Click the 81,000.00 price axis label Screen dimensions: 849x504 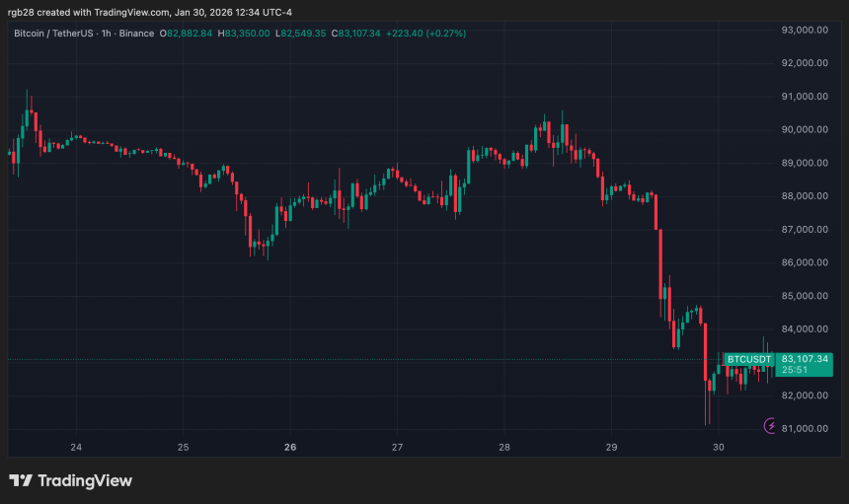click(x=805, y=429)
